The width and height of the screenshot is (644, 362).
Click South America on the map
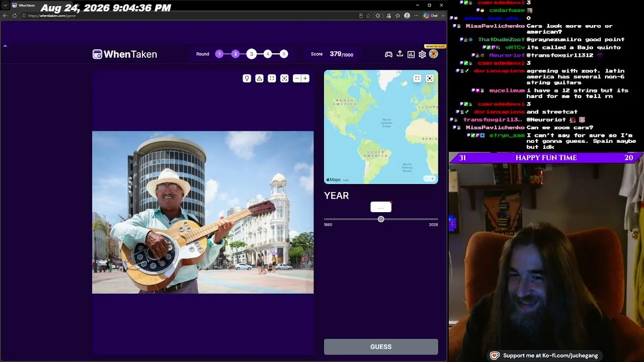pyautogui.click(x=376, y=153)
